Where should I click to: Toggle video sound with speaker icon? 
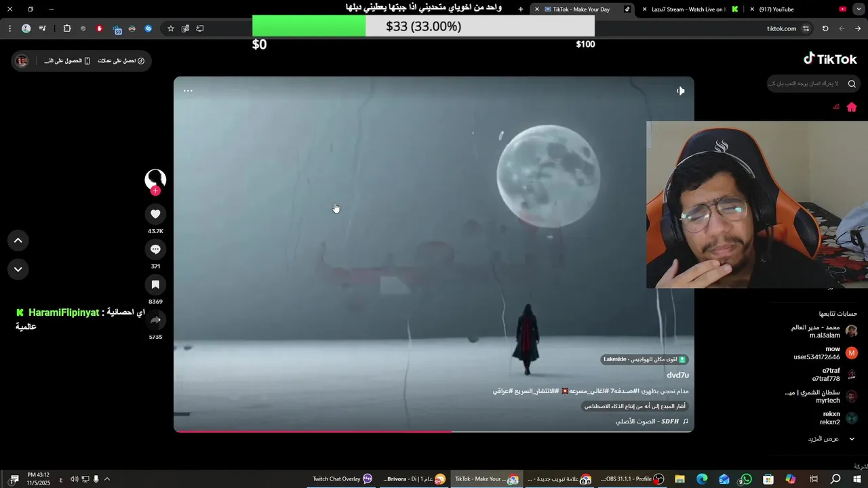tap(680, 91)
